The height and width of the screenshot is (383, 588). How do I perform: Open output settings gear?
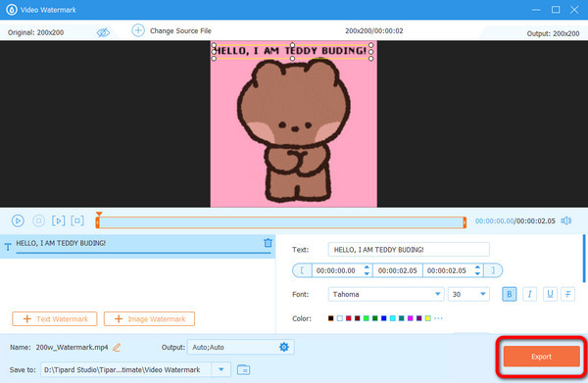click(x=284, y=347)
